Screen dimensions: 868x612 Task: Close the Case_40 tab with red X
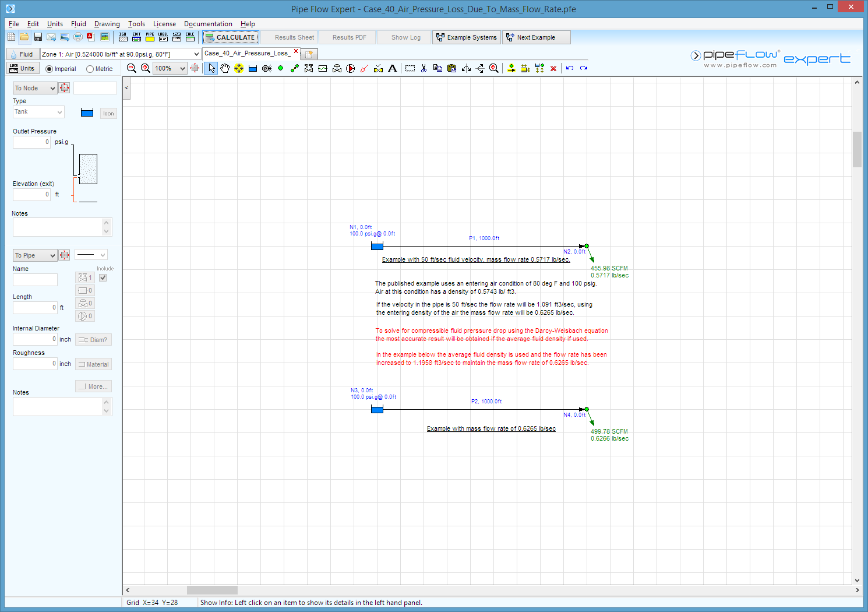(x=296, y=51)
